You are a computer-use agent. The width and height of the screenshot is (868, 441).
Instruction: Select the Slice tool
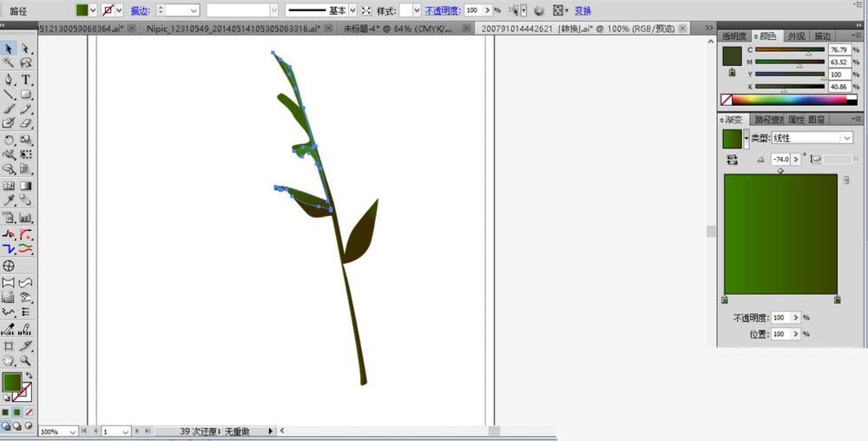coord(25,346)
